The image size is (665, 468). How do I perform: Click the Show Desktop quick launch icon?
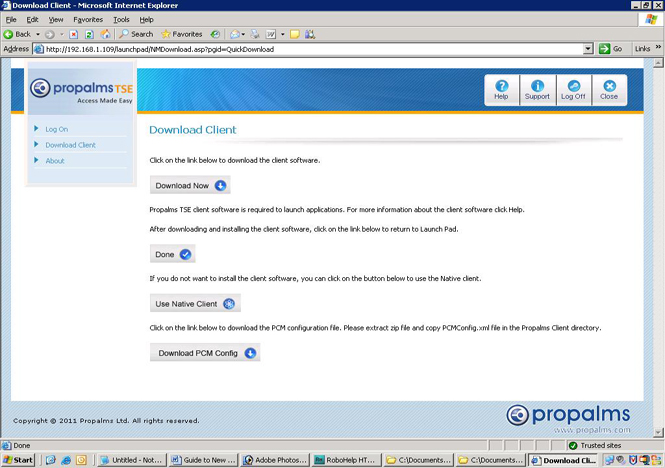point(50,460)
